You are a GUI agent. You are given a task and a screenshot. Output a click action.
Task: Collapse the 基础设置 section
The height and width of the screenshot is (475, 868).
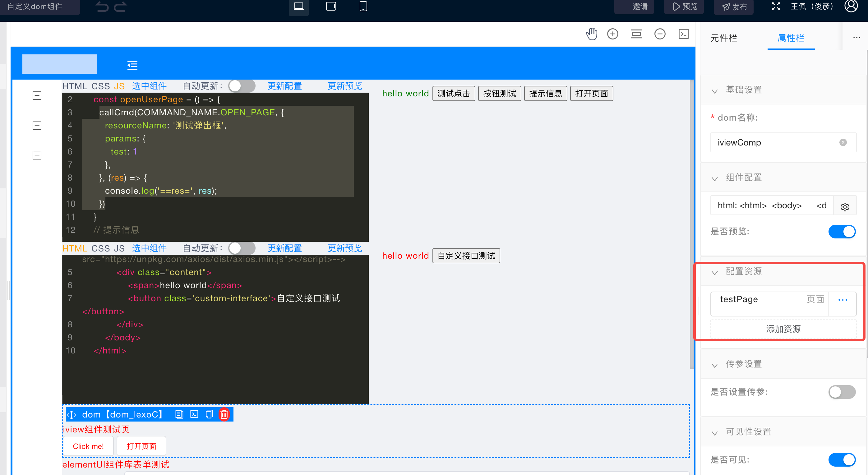[x=714, y=91]
